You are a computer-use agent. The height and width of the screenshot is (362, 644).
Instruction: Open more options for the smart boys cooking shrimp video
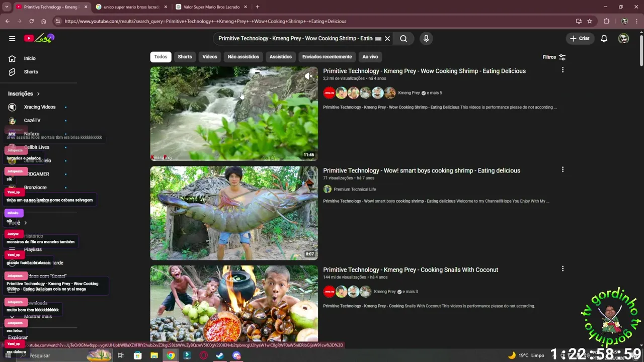562,169
